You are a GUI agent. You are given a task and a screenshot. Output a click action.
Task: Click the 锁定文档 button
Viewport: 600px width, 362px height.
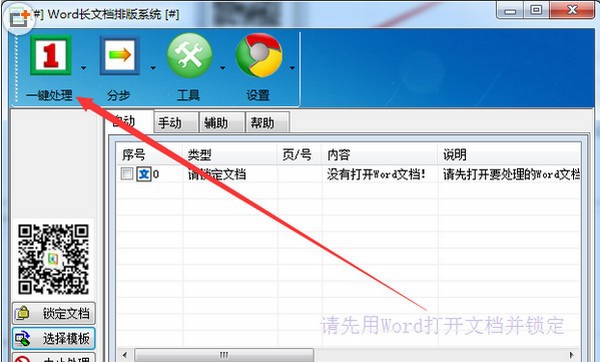[54, 313]
